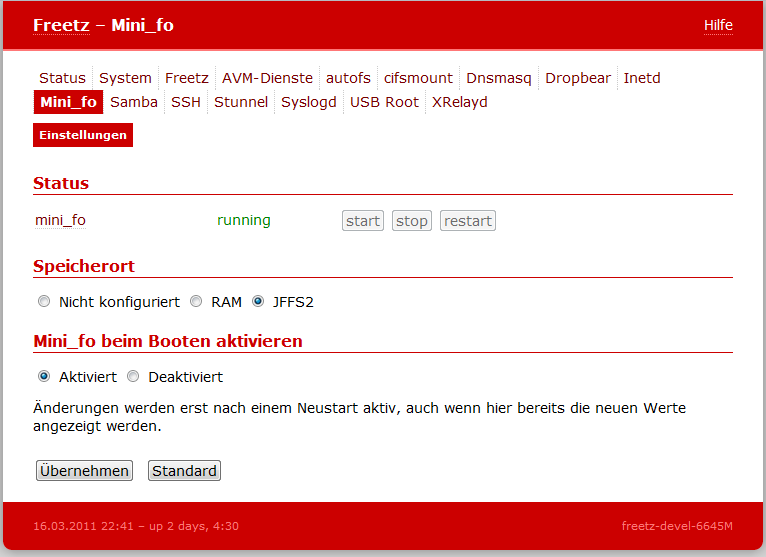Switch to the AVM-Dienste tab
Screen dimensions: 766x557
(x=267, y=78)
